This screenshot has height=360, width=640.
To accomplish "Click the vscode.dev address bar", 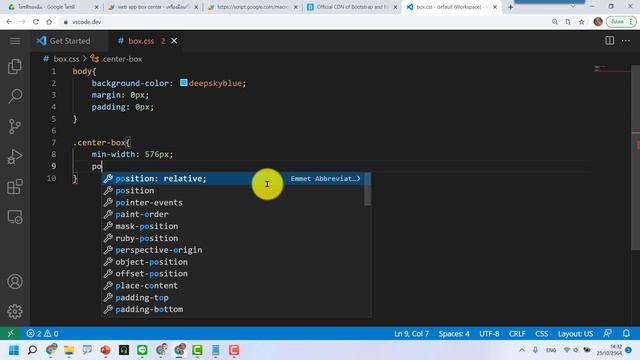I will pos(302,22).
